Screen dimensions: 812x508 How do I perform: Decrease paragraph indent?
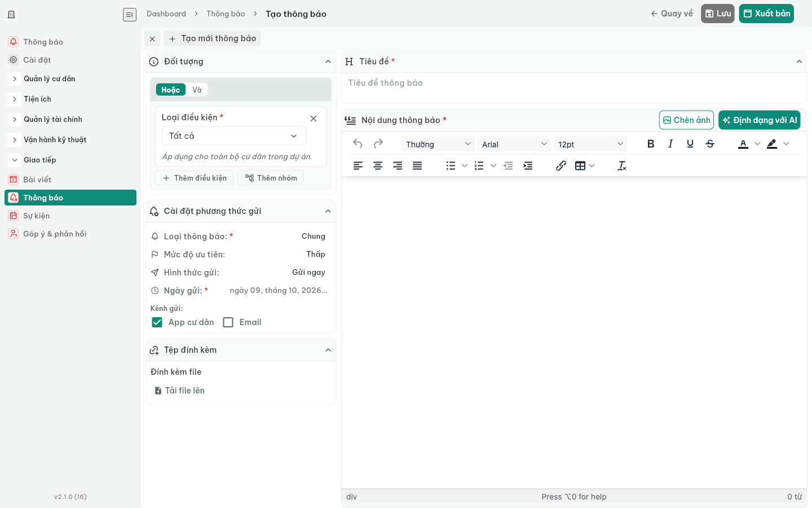click(508, 165)
